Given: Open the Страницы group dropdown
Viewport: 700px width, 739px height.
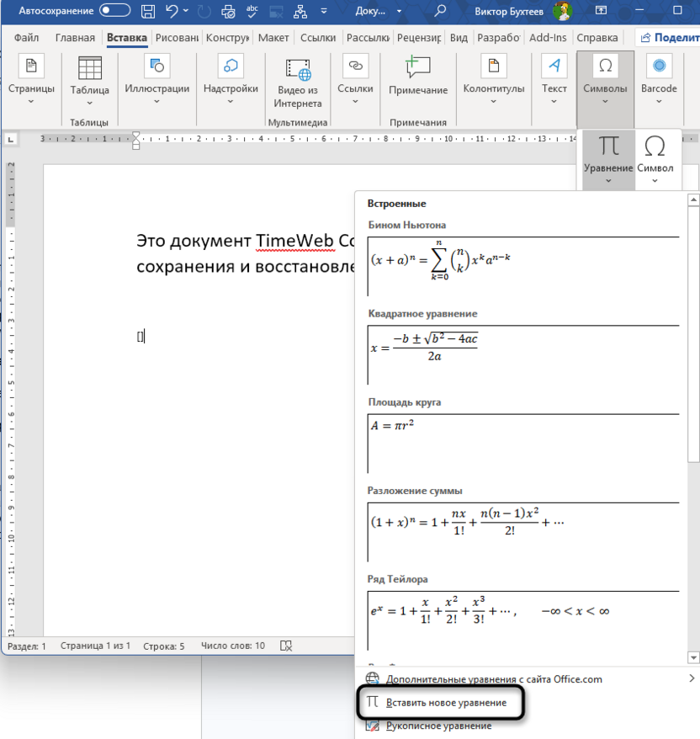Looking at the screenshot, I should 31,80.
